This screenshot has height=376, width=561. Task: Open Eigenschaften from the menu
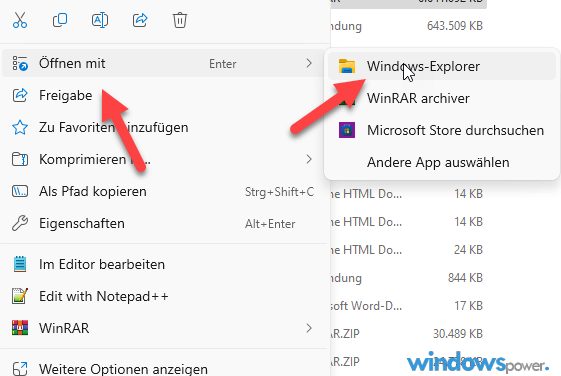pos(163,223)
